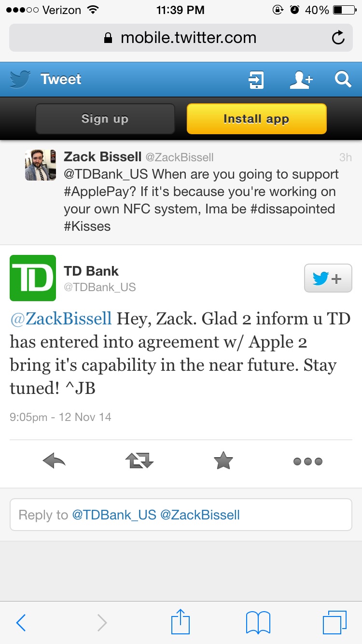This screenshot has height=644, width=362.
Task: Click the Install app button
Action: pos(256,119)
